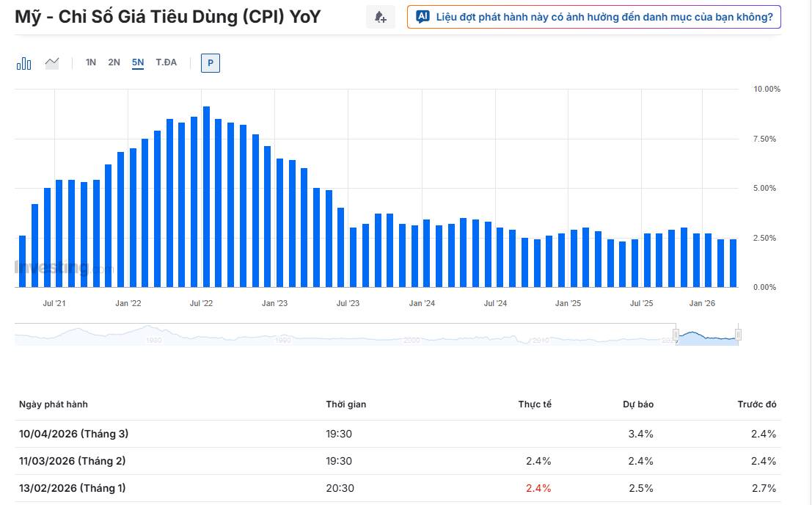Screen dimensions: 812x505
Task: Click the 2.7% previous value
Action: [x=764, y=488]
